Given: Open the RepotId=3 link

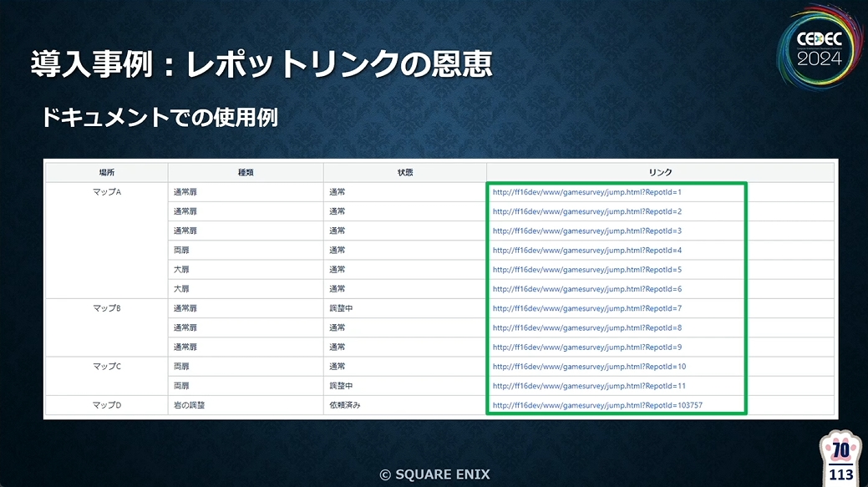Looking at the screenshot, I should (586, 231).
